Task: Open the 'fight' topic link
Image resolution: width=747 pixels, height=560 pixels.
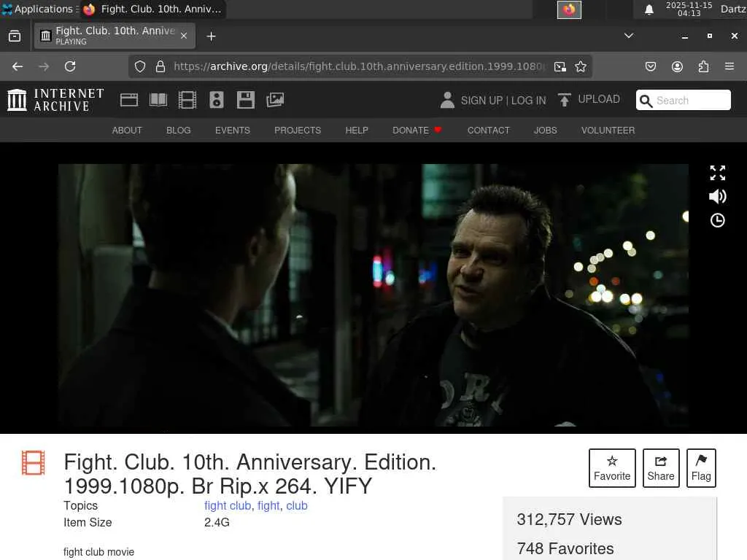Action: 268,506
